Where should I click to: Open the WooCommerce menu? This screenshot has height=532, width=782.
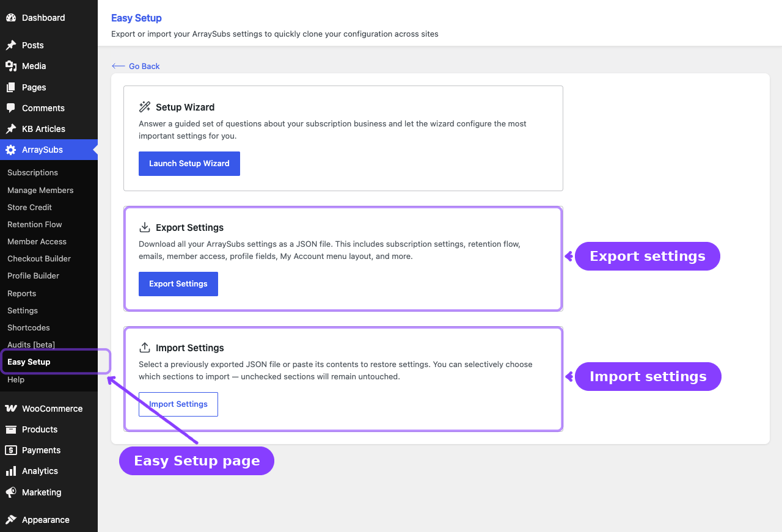(x=49, y=409)
